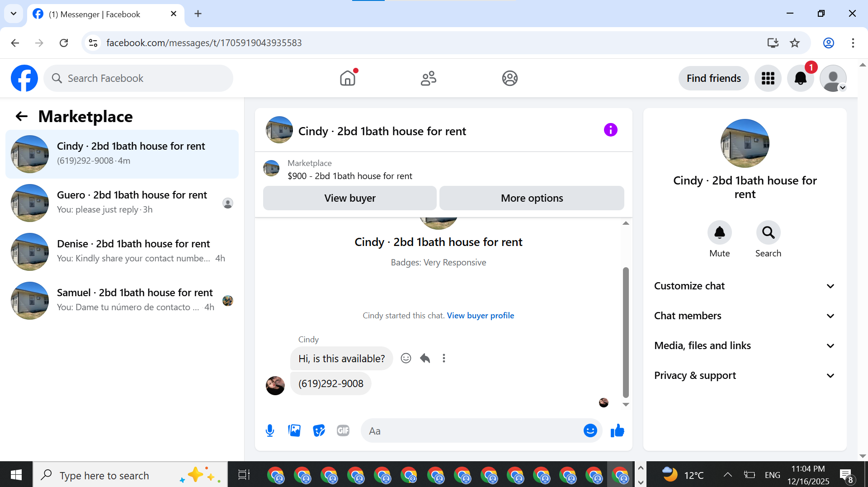Open a new browser tab
The width and height of the screenshot is (868, 487).
tap(198, 14)
